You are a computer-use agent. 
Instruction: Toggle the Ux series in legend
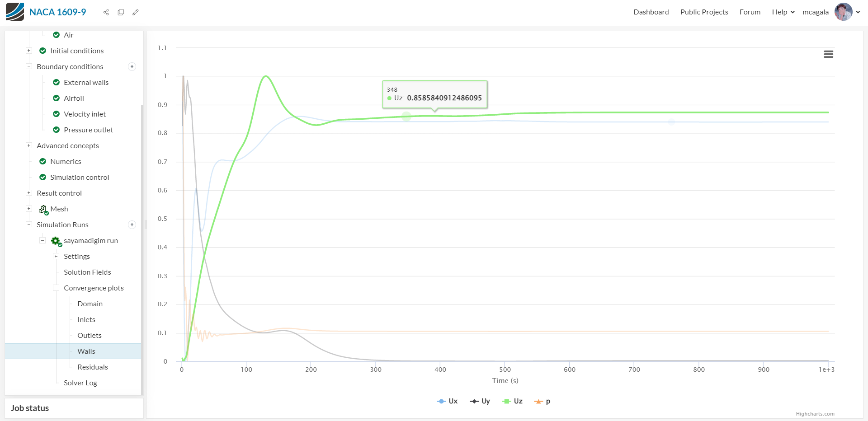click(x=448, y=401)
